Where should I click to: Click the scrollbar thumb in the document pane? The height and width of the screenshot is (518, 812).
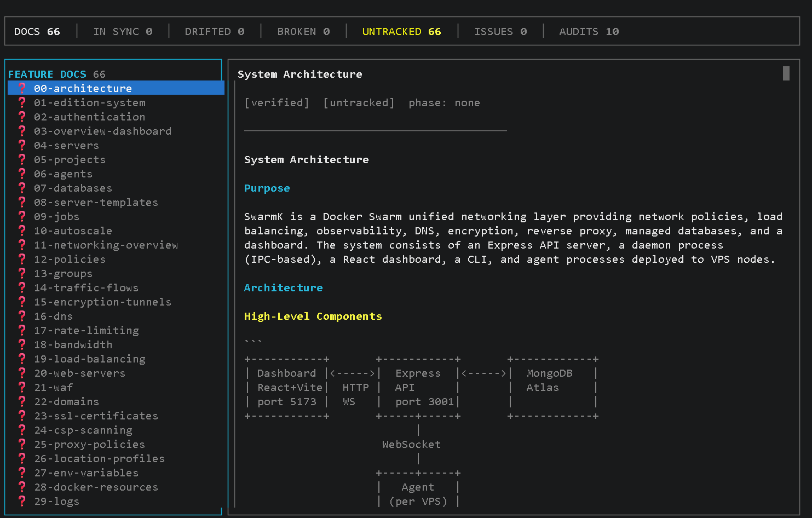point(786,73)
